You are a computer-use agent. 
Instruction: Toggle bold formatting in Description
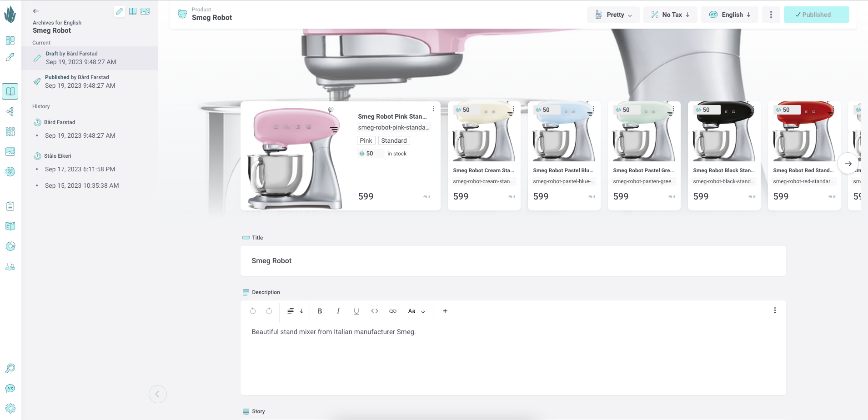point(320,311)
